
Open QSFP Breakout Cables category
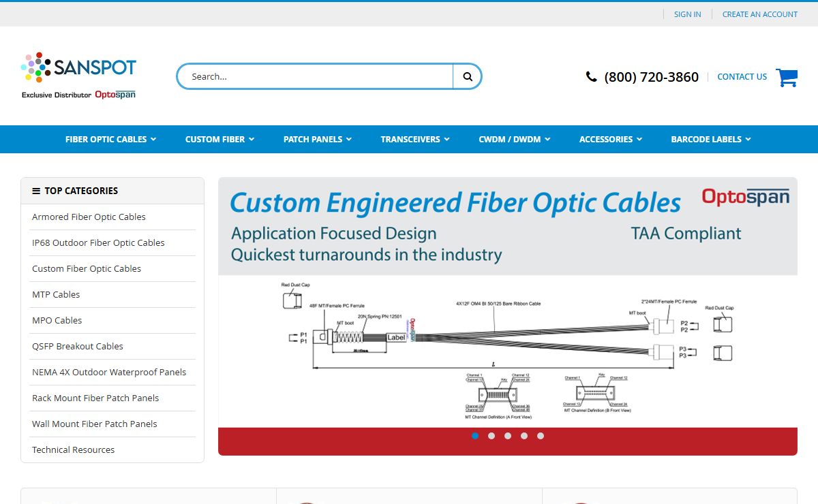tap(78, 346)
